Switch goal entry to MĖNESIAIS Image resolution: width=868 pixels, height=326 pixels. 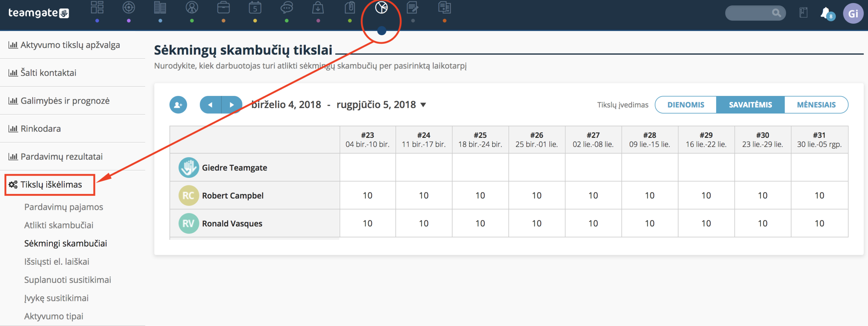tap(816, 105)
